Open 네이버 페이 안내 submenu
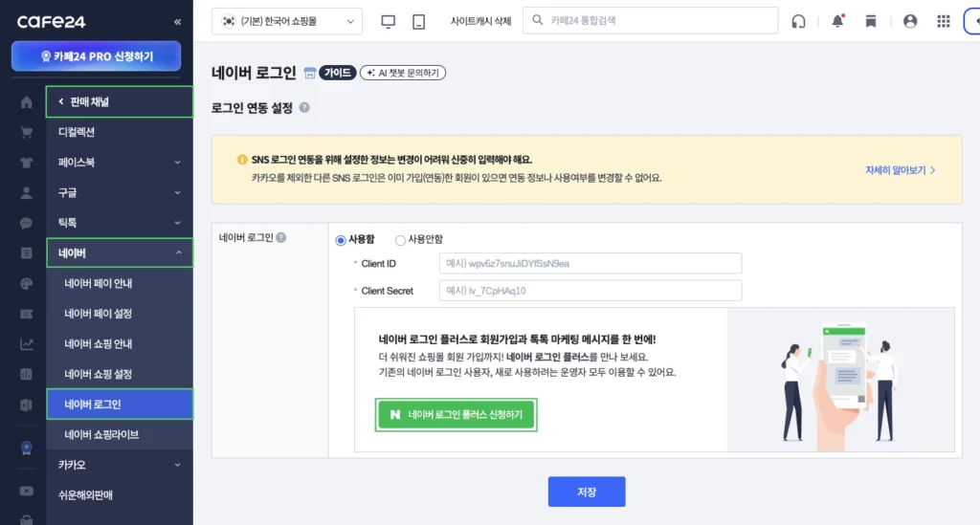 click(x=119, y=283)
